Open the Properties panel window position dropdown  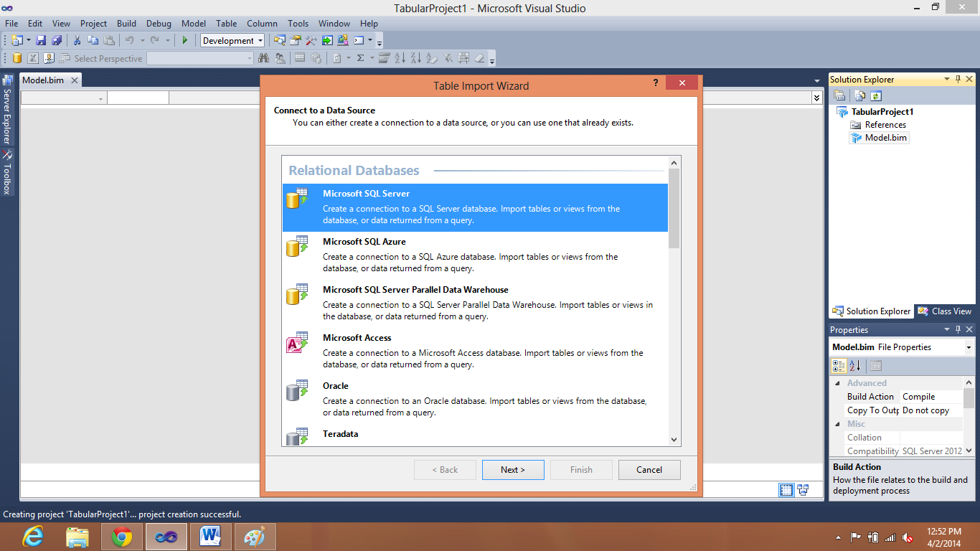coord(947,330)
